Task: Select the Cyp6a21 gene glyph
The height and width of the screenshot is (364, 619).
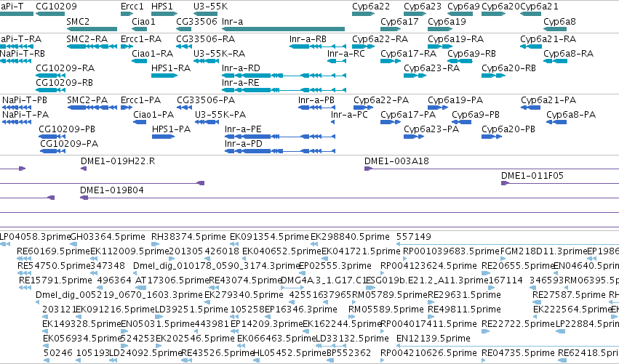Action: (x=530, y=14)
